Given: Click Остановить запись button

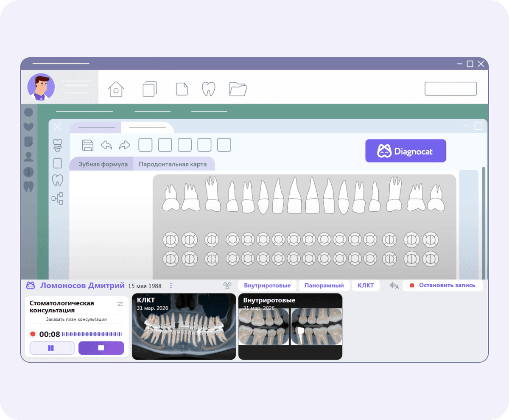Looking at the screenshot, I should click(x=442, y=286).
